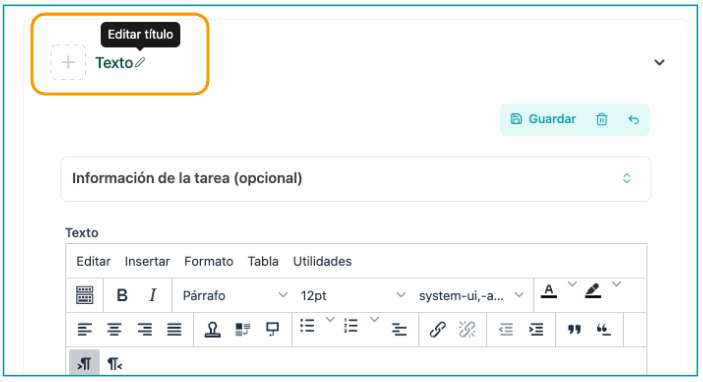Collapse the Texto section with the chevron
703x382 pixels.
[x=659, y=62]
